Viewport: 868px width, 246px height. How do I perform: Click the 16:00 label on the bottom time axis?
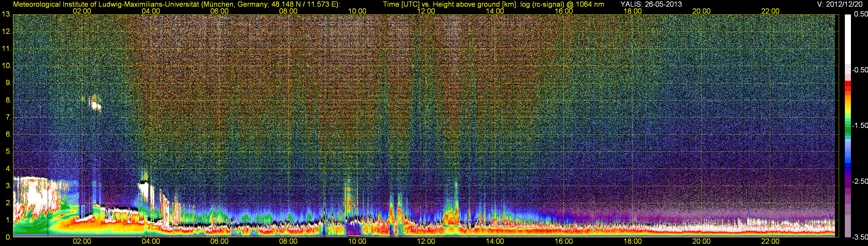click(x=564, y=241)
